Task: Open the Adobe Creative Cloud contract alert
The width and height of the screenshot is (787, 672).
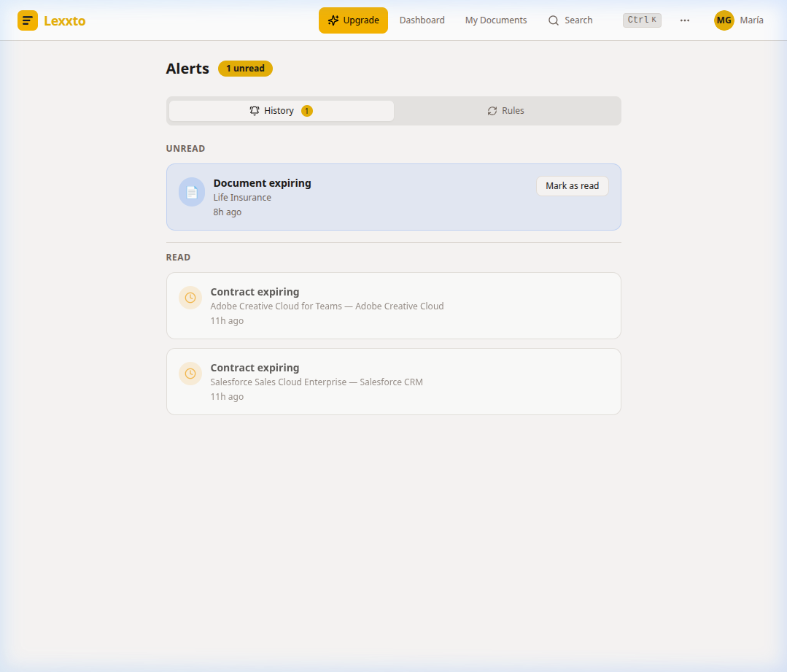Action: pyautogui.click(x=394, y=306)
